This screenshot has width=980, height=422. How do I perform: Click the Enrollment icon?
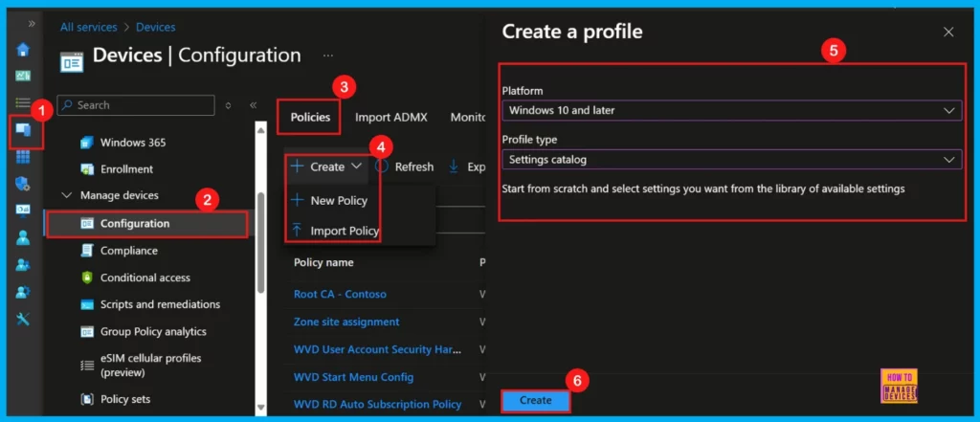tap(87, 169)
